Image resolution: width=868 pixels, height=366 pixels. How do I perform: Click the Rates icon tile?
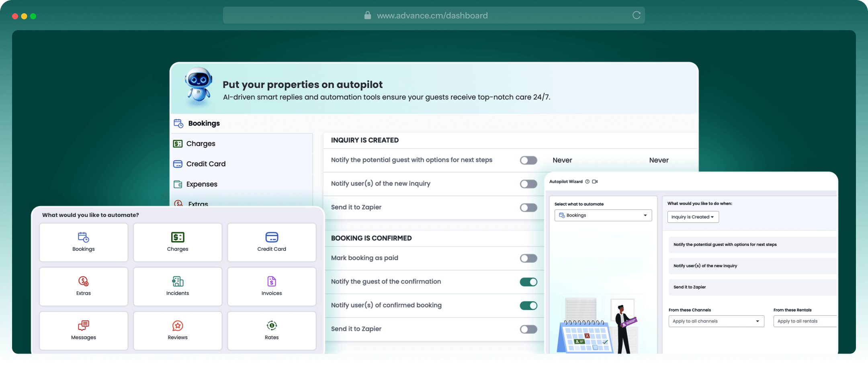[272, 331]
